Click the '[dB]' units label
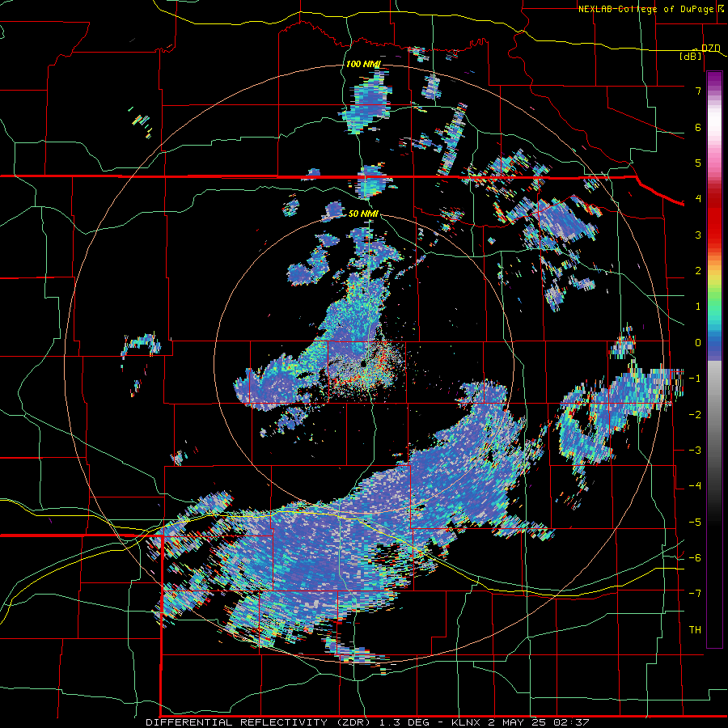Viewport: 728px width, 728px height. [x=691, y=57]
